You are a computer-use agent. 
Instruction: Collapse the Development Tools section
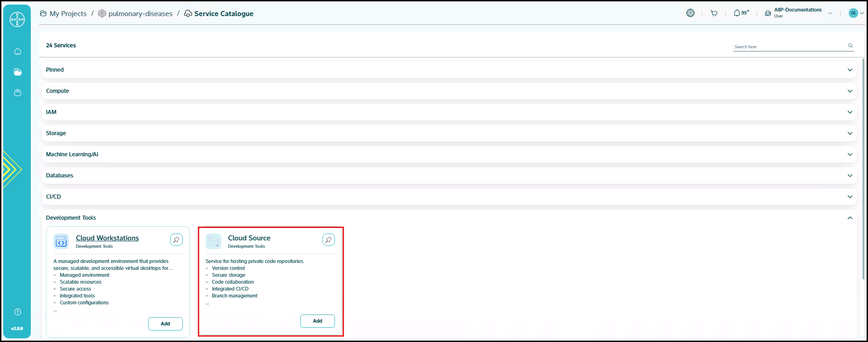point(850,218)
